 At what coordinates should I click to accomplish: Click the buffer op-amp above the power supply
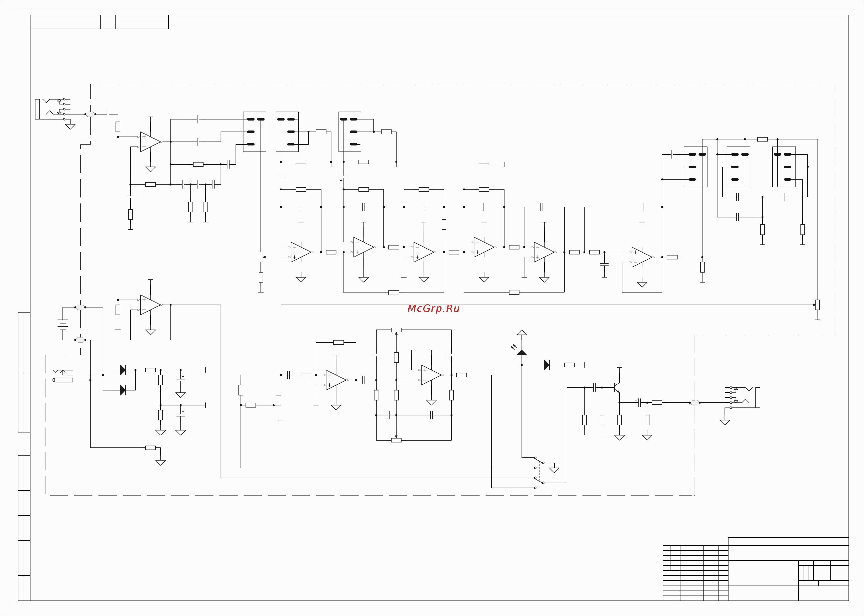click(x=150, y=305)
